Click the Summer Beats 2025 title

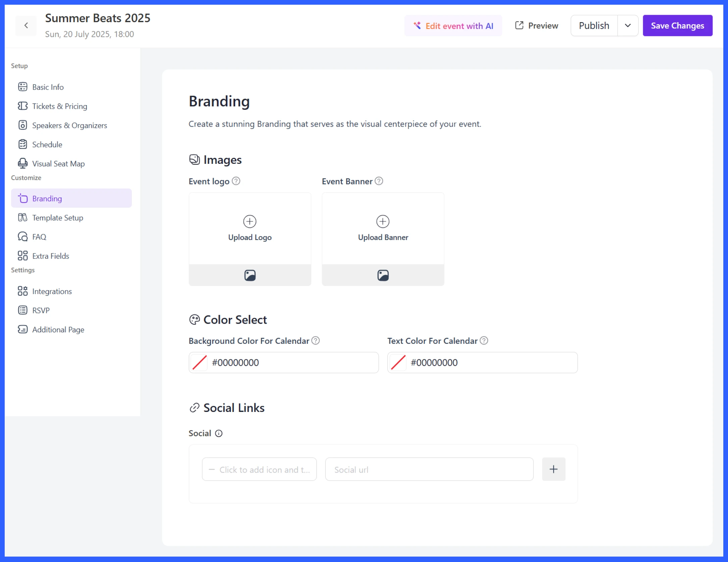(98, 18)
